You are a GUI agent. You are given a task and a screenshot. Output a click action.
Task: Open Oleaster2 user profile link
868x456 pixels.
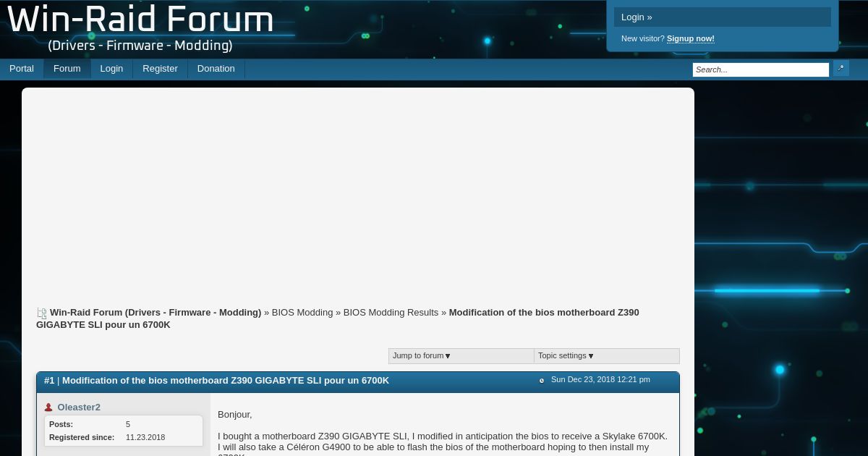coord(79,408)
